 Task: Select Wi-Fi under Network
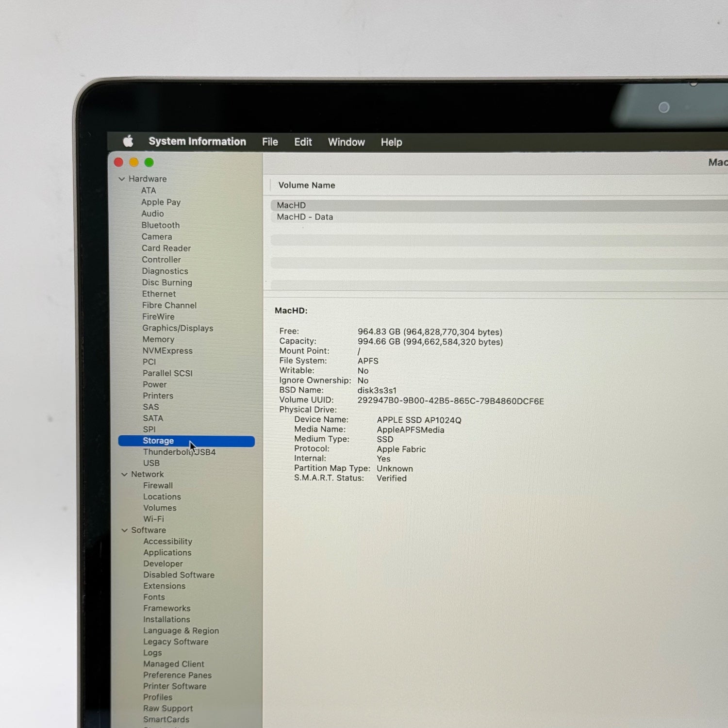(153, 519)
